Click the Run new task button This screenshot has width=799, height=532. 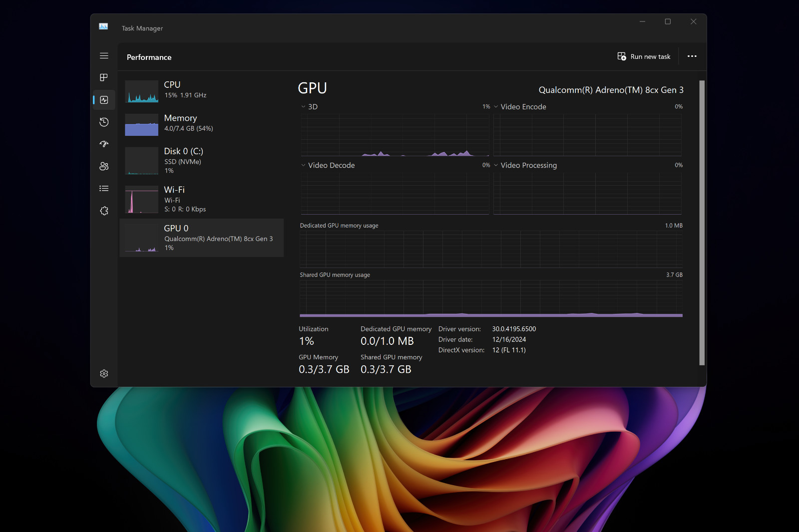tap(644, 56)
